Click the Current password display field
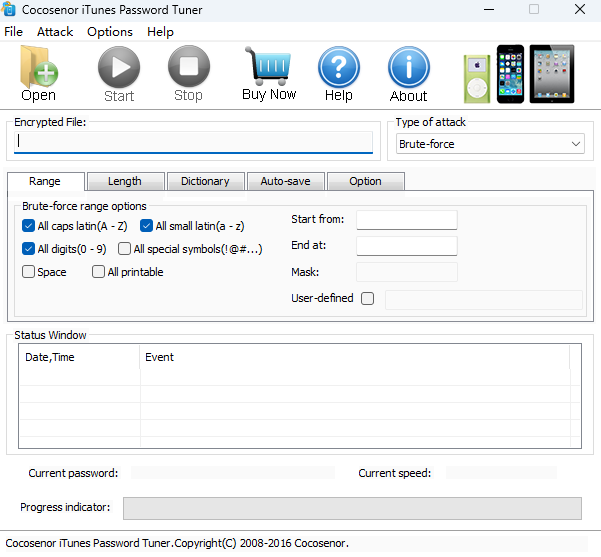 click(233, 473)
